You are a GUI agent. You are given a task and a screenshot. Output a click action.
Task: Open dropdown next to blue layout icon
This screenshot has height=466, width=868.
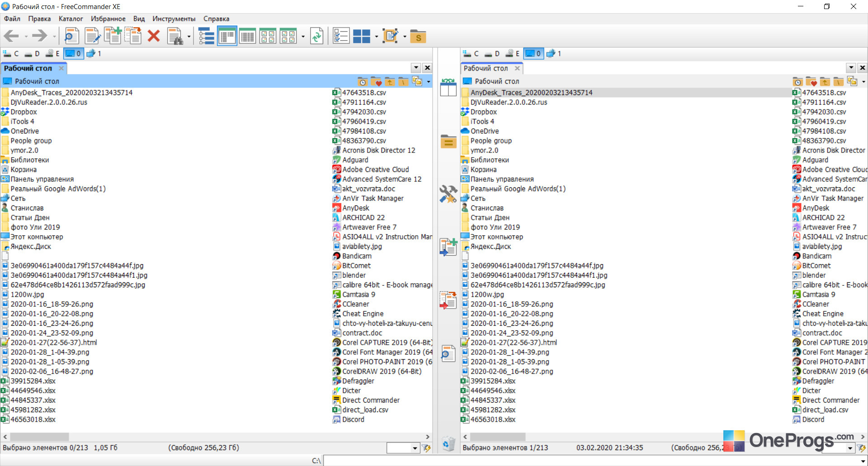[x=376, y=37]
